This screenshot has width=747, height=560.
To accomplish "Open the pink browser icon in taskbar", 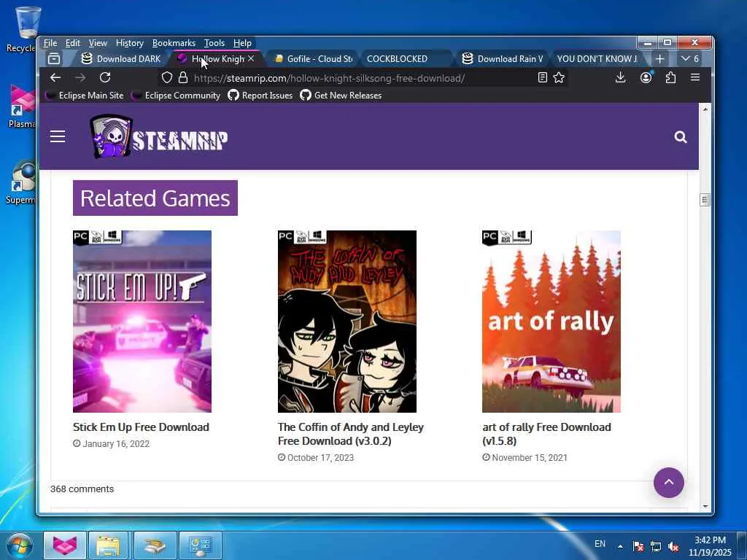I will point(65,545).
